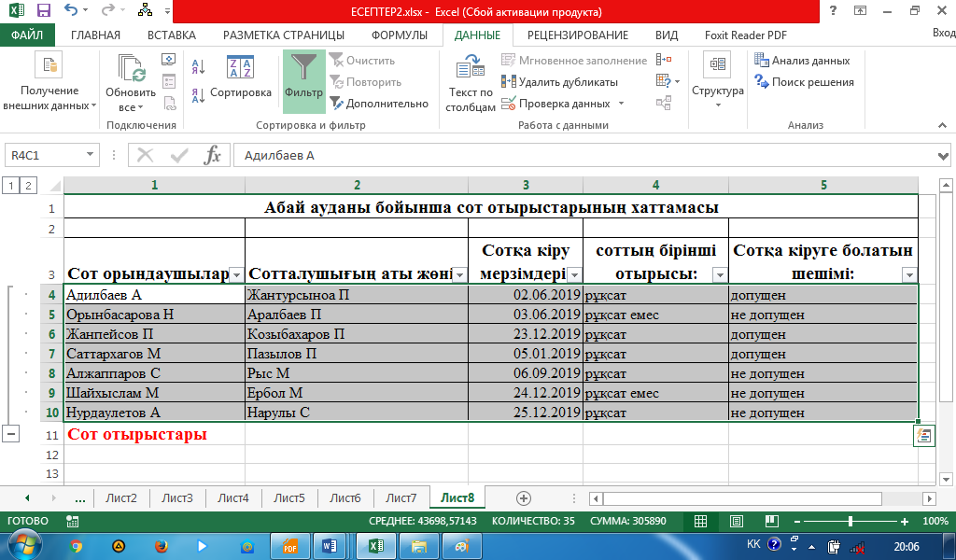Open the ФАЙЛ menu
Viewport: 956px width, 560px height.
[27, 35]
